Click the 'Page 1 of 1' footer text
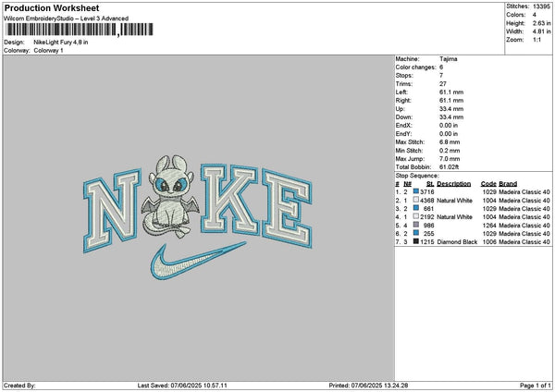 click(x=536, y=386)
